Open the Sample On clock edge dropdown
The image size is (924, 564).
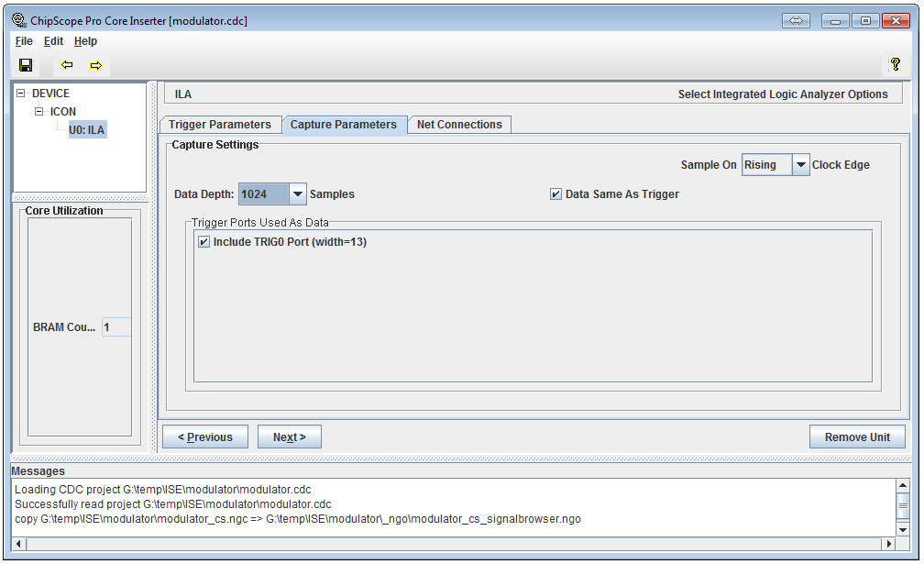(800, 165)
